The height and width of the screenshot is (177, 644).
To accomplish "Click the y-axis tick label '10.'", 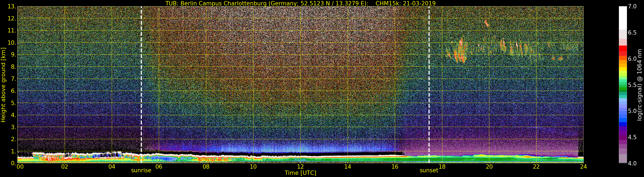I will [12, 43].
